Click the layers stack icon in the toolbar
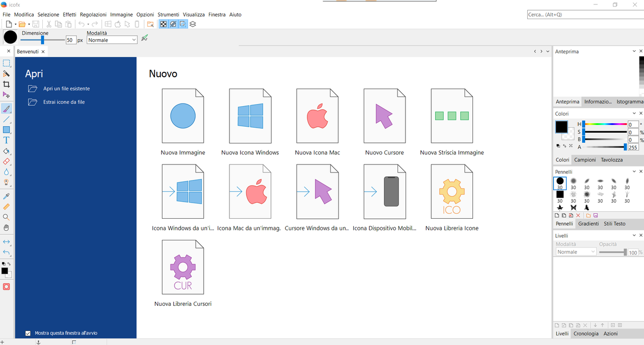Screen dimensions: 644x345 coord(193,24)
